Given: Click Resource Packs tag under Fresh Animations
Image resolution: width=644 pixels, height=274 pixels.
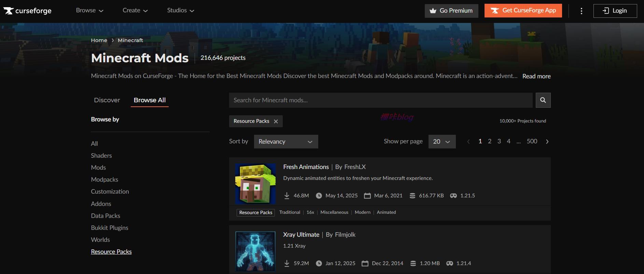Looking at the screenshot, I should [x=256, y=212].
